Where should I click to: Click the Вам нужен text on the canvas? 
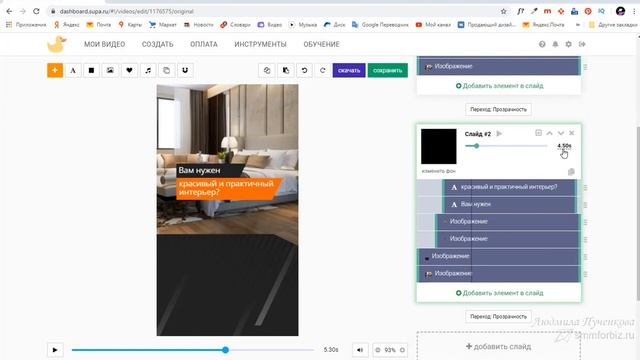click(199, 170)
